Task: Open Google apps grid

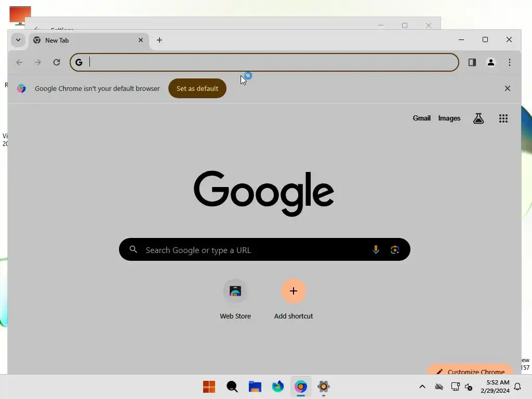Action: (503, 118)
